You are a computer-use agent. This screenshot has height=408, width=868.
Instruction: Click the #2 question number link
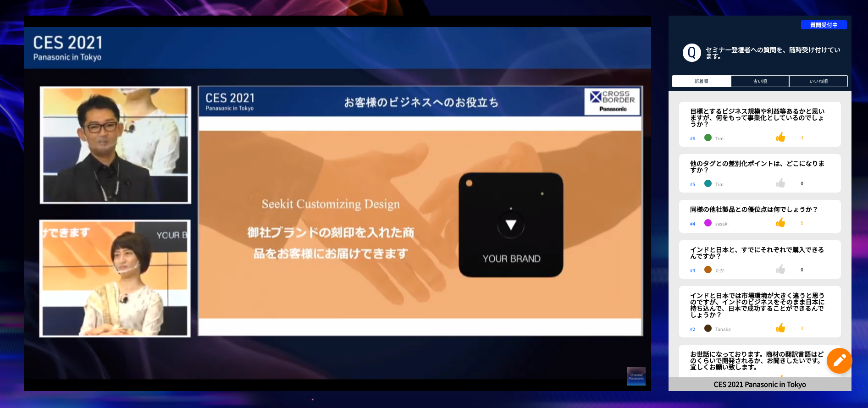pos(692,329)
